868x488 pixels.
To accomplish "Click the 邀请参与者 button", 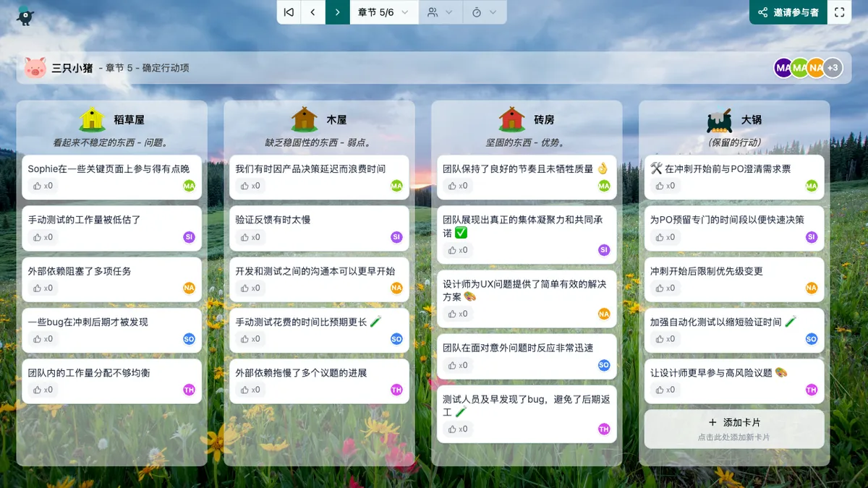I will click(x=788, y=12).
